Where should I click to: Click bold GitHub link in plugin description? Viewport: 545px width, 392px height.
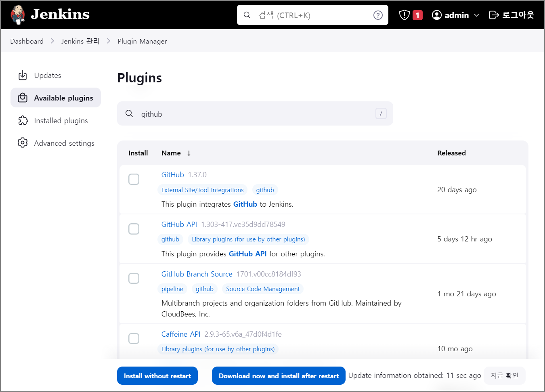click(x=245, y=204)
